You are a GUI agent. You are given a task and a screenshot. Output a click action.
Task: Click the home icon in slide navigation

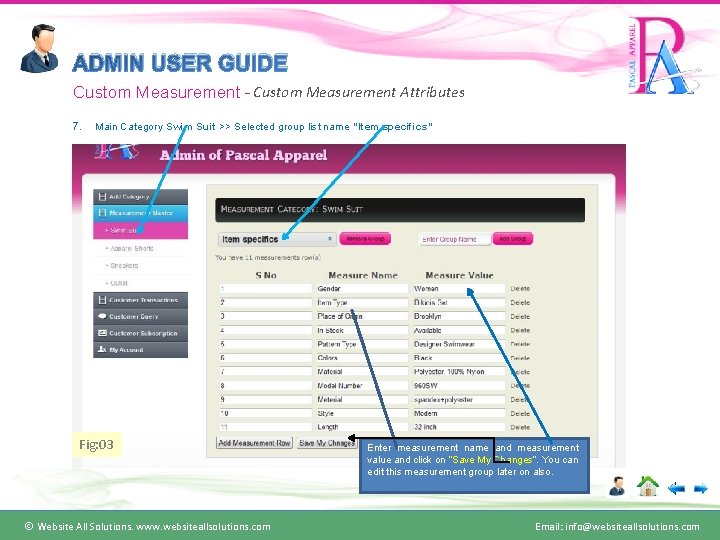click(647, 486)
